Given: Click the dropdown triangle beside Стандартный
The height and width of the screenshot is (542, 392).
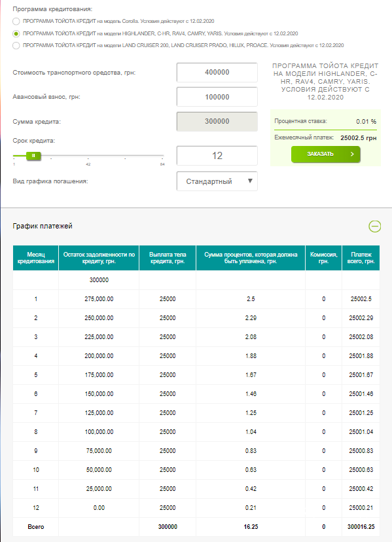Looking at the screenshot, I should coord(250,181).
